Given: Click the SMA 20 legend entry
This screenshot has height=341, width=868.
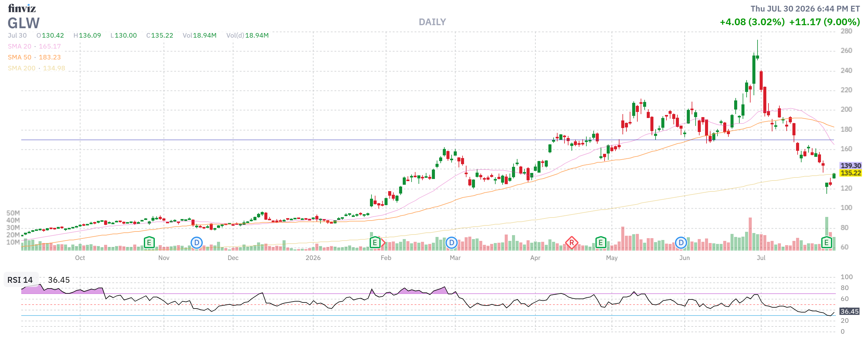Looking at the screenshot, I should (x=34, y=46).
